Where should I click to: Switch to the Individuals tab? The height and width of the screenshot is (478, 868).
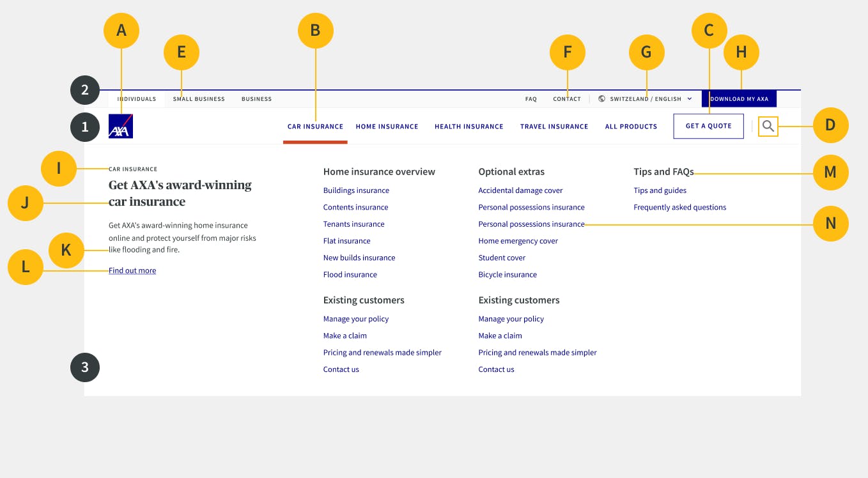pyautogui.click(x=136, y=99)
